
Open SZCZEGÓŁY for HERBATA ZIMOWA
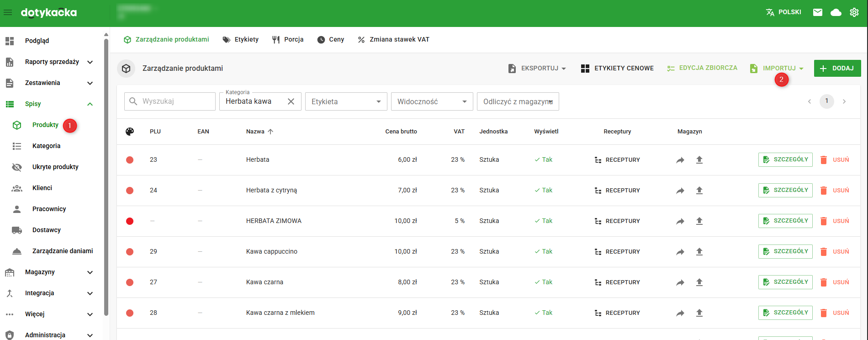click(785, 221)
